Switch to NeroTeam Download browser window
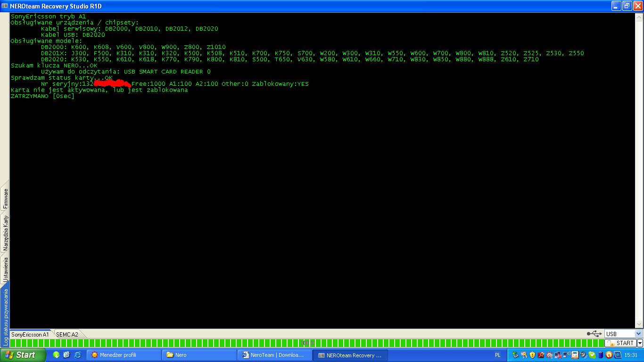 tap(274, 355)
